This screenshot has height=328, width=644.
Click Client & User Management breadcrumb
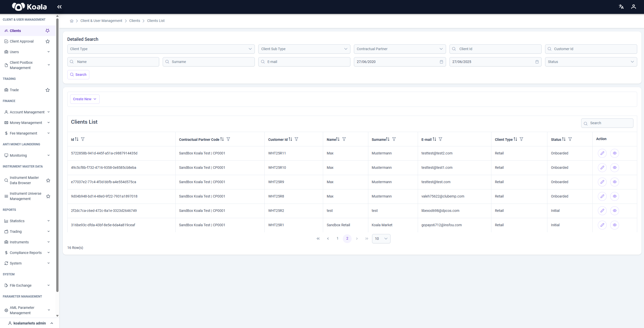coord(101,21)
